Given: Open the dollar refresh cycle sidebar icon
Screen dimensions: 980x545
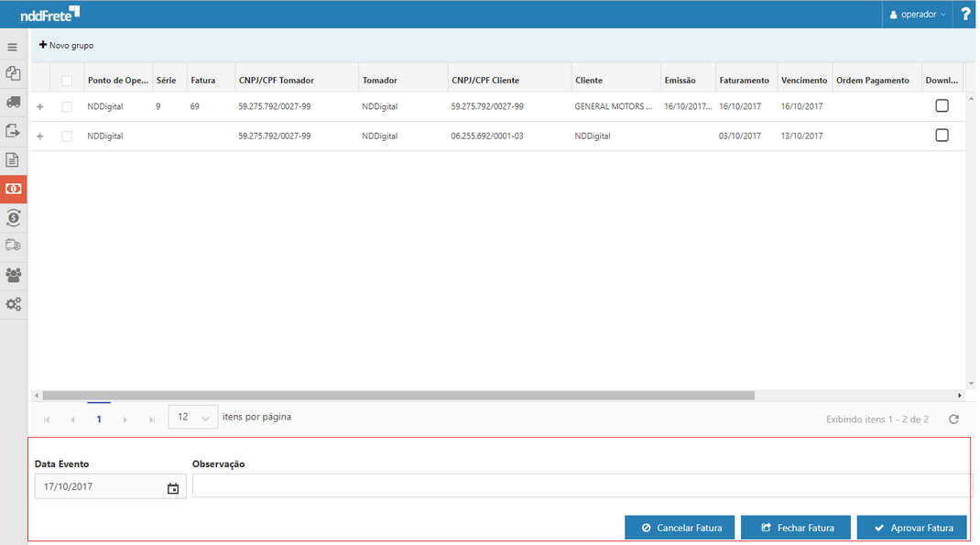Looking at the screenshot, I should [x=13, y=217].
